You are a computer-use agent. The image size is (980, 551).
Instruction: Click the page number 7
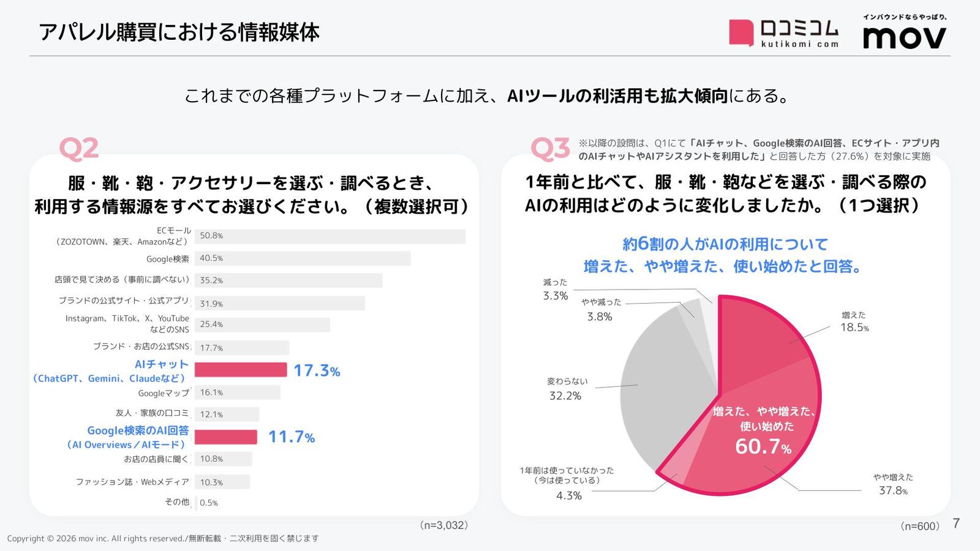tap(956, 523)
